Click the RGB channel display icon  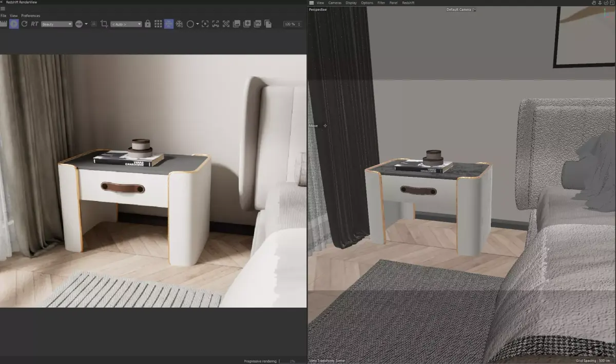(79, 24)
